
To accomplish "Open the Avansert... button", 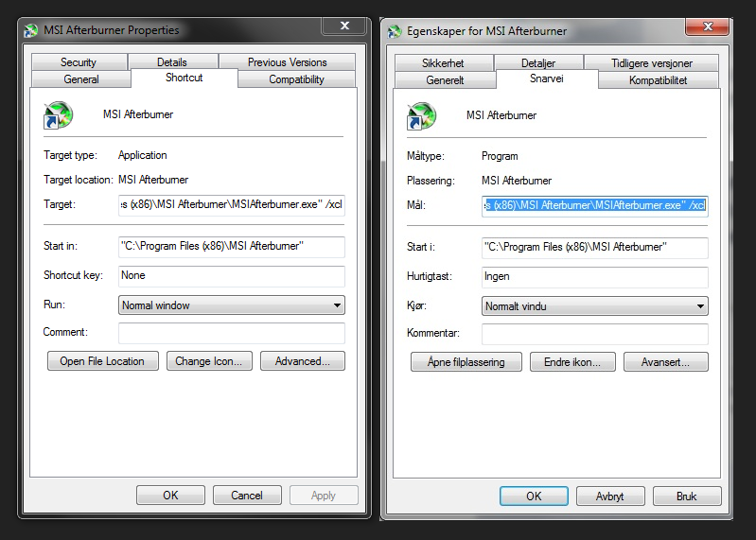I will coord(666,362).
